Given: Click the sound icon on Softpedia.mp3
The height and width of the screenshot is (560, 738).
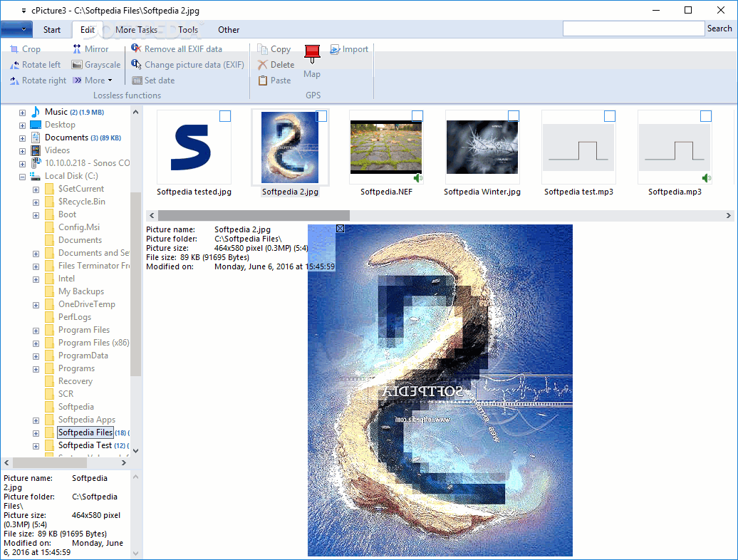Looking at the screenshot, I should click(707, 178).
